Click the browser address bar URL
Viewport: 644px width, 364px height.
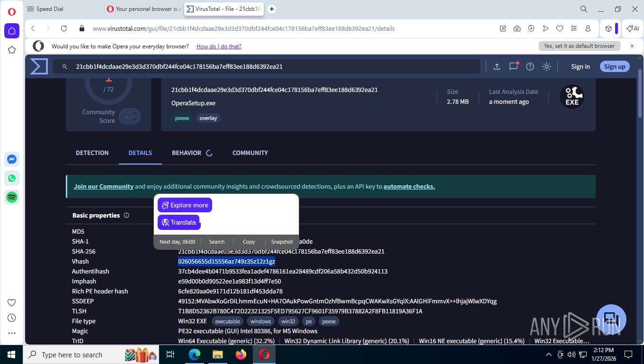(243, 28)
